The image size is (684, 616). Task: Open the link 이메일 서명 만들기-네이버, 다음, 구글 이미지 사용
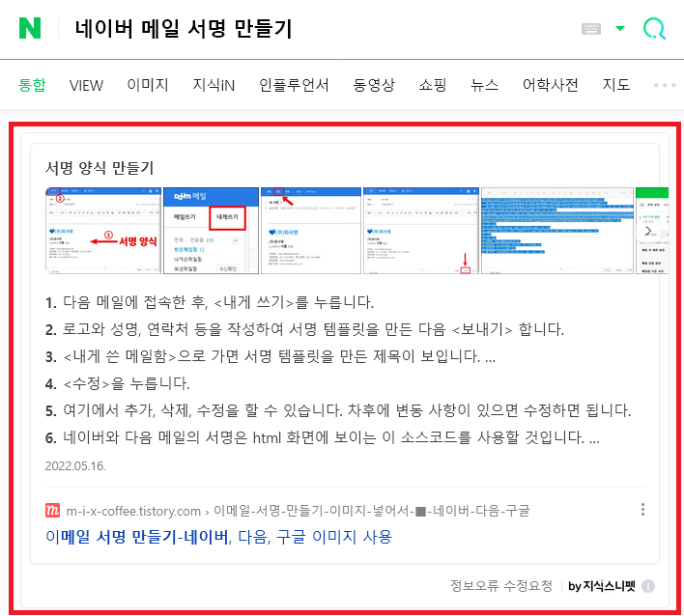[219, 537]
